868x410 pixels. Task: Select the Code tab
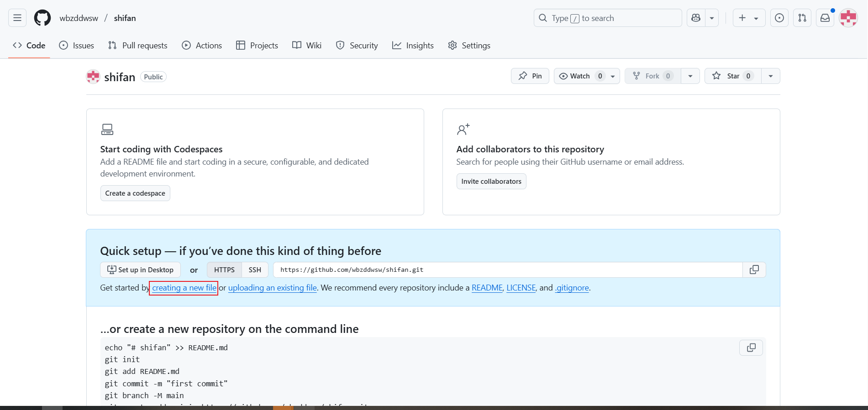(29, 45)
